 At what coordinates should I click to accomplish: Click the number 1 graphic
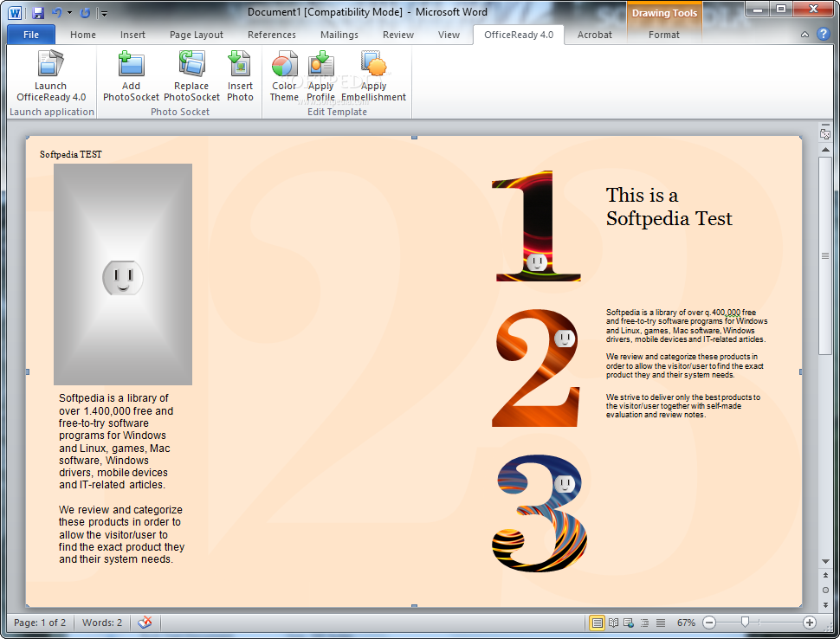[536, 225]
